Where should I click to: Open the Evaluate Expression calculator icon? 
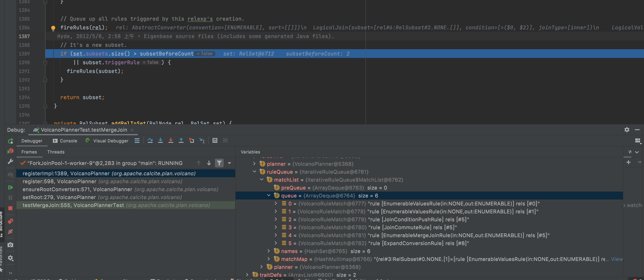pos(215,141)
